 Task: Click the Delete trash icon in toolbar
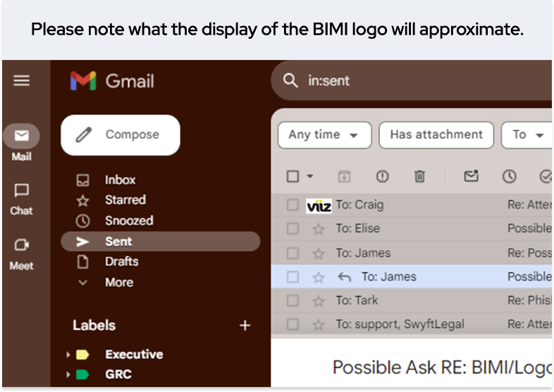tap(419, 177)
